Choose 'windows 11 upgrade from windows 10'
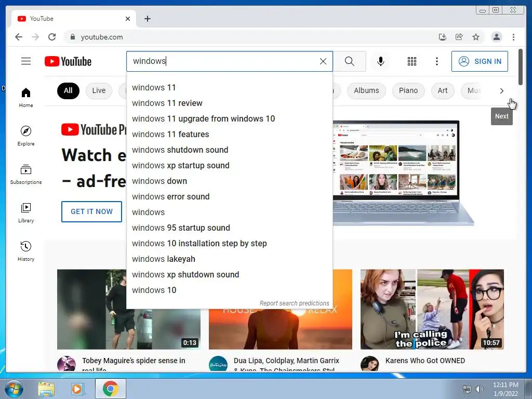Image resolution: width=532 pixels, height=399 pixels. (229, 119)
